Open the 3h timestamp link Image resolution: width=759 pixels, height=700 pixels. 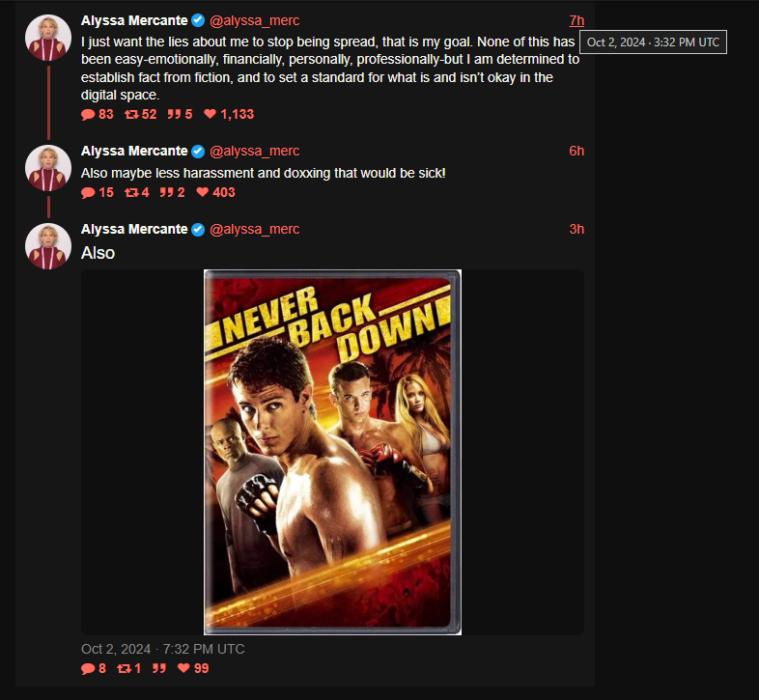click(576, 230)
